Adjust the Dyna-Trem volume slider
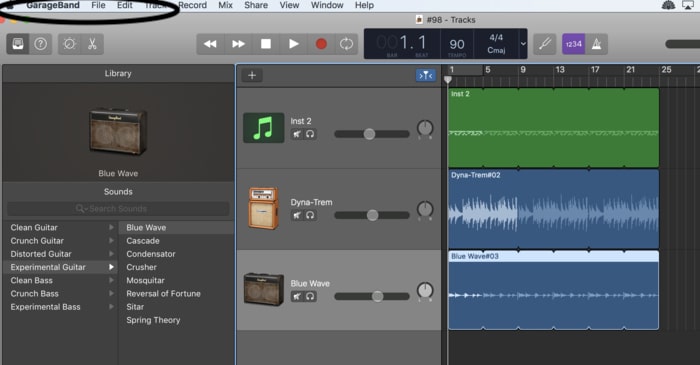Viewport: 700px width, 365px height. (x=371, y=216)
